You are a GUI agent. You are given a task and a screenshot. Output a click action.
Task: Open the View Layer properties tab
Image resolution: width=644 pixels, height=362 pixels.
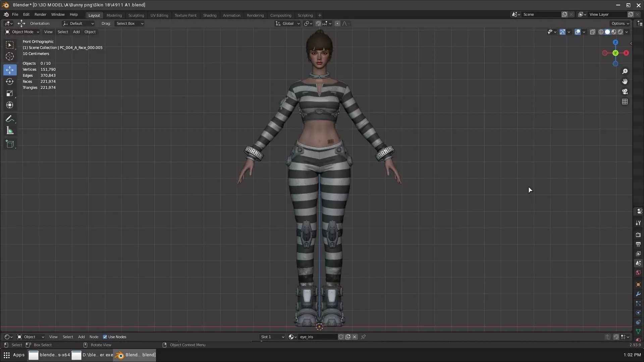[638, 254]
